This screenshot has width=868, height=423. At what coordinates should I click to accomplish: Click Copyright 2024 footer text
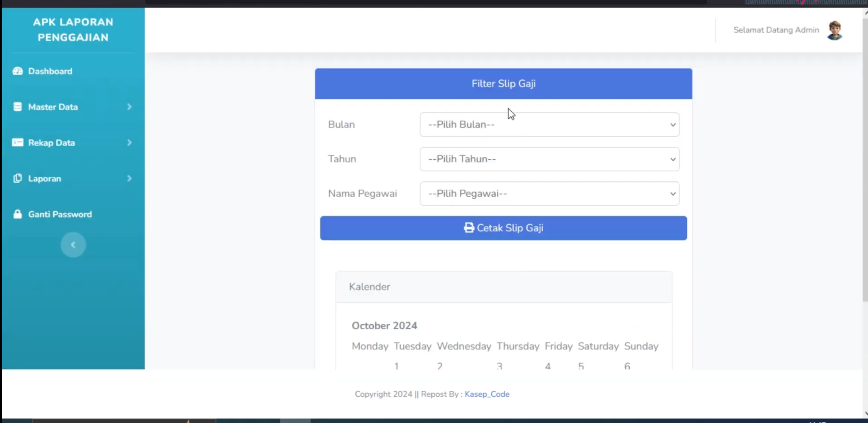pyautogui.click(x=384, y=394)
